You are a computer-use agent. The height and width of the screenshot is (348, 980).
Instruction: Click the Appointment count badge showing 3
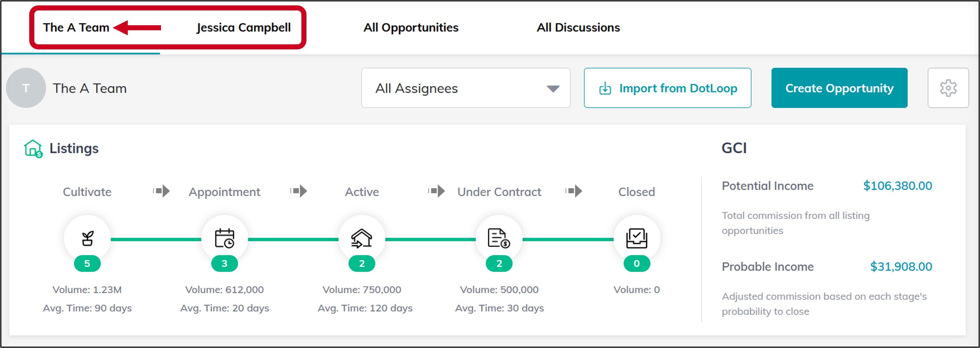(x=225, y=263)
